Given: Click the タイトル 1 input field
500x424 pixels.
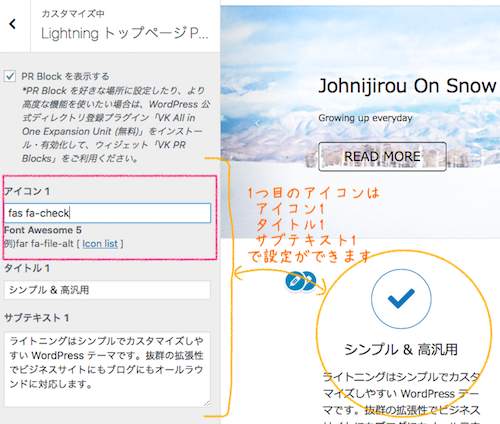Looking at the screenshot, I should [107, 290].
